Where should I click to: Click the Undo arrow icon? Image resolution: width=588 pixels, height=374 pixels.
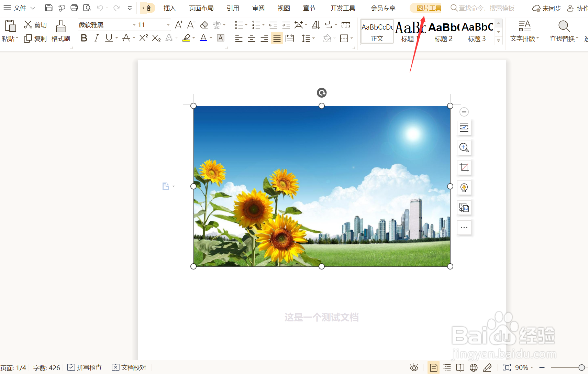click(100, 8)
